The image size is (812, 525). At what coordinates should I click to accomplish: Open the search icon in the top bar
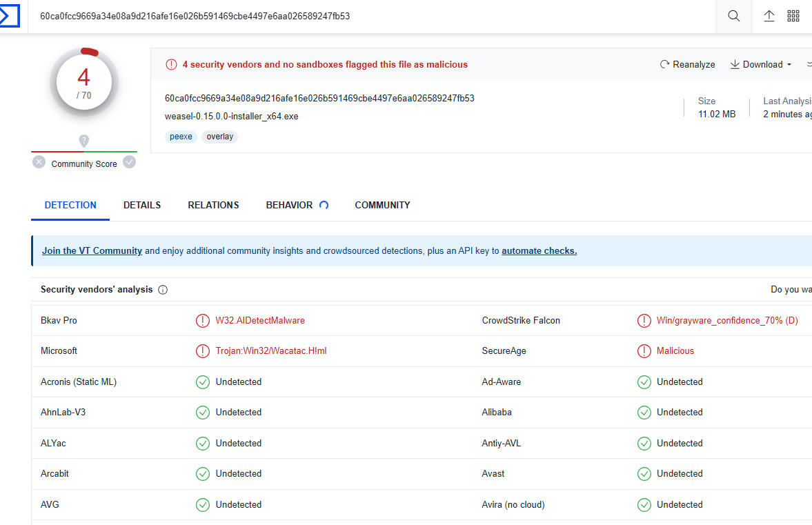point(733,16)
